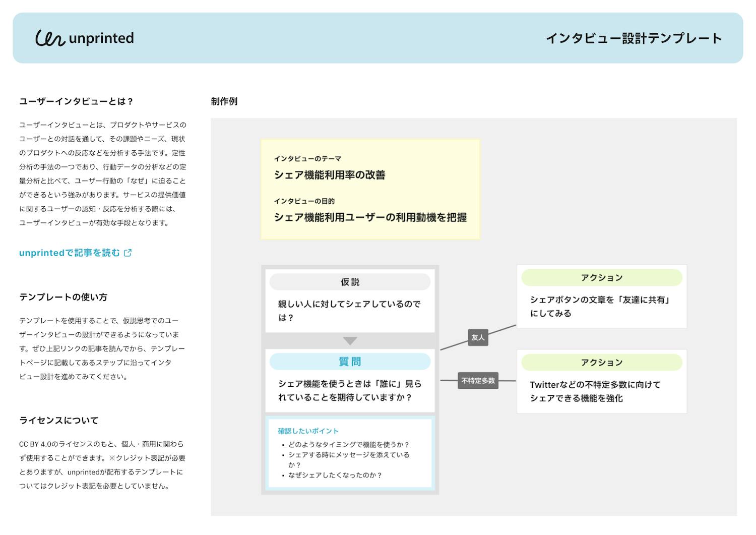Click the upper green アクション header
The image size is (756, 535).
pos(601,278)
